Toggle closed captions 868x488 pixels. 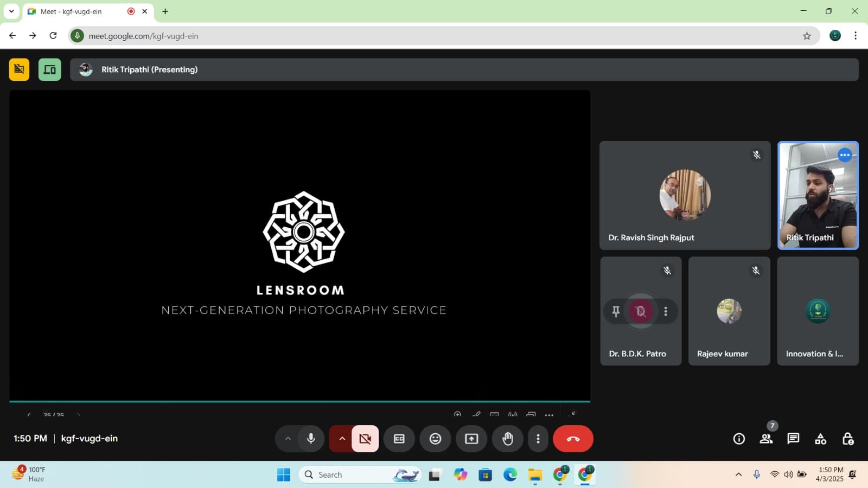coord(399,439)
